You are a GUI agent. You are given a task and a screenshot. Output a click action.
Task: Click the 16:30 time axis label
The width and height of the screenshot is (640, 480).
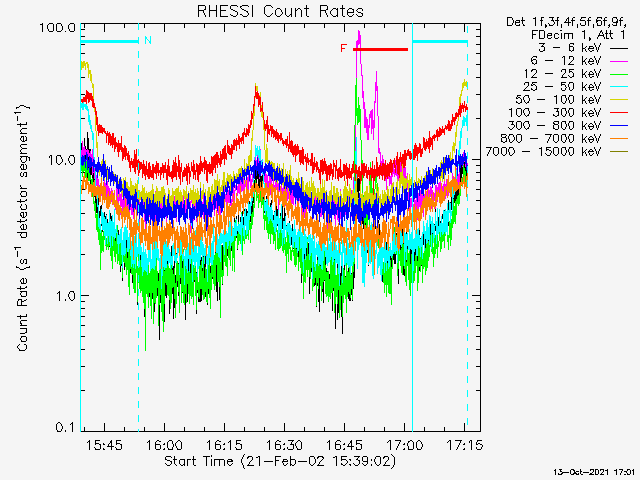(x=284, y=445)
